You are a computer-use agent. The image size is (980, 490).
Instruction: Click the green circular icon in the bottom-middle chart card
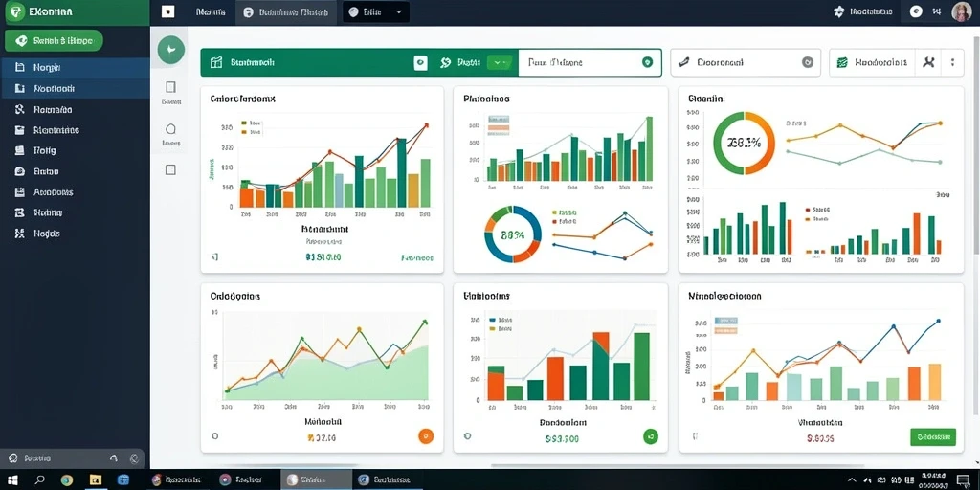[651, 436]
